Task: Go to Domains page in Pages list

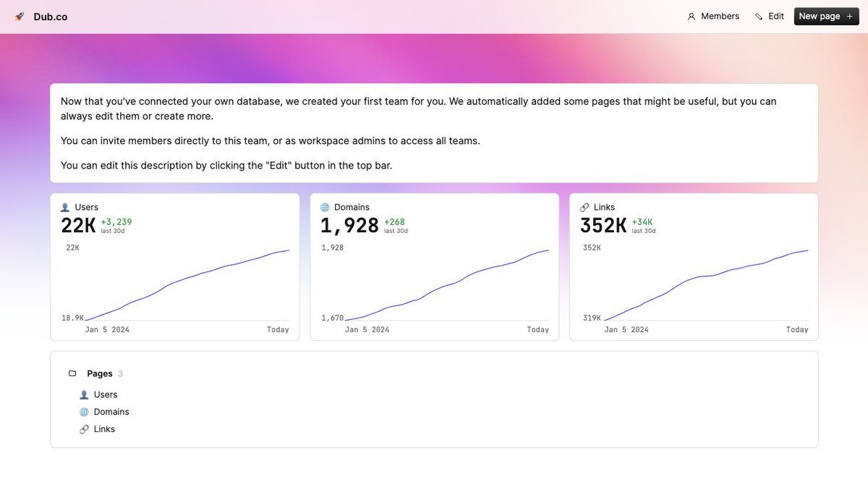Action: (x=111, y=412)
